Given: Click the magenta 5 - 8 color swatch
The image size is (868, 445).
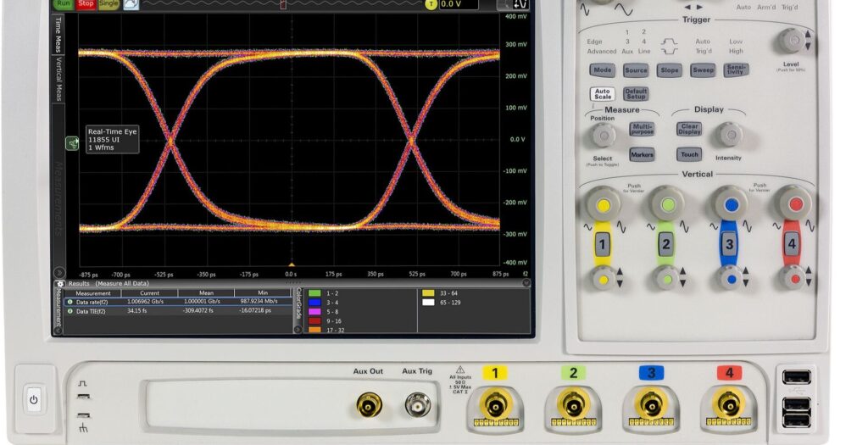Looking at the screenshot, I should (314, 312).
